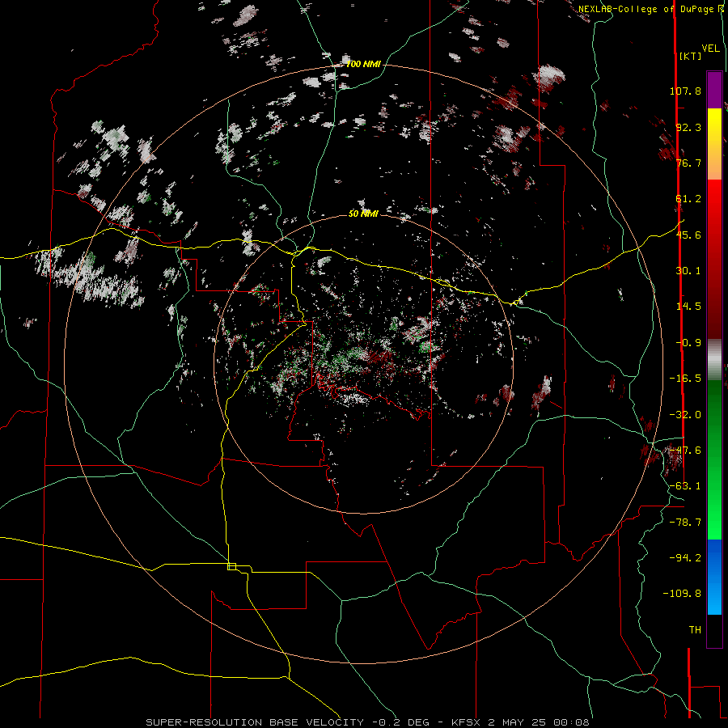The image size is (728, 728).
Task: Click the -109.8 legend value
Action: coord(682,594)
